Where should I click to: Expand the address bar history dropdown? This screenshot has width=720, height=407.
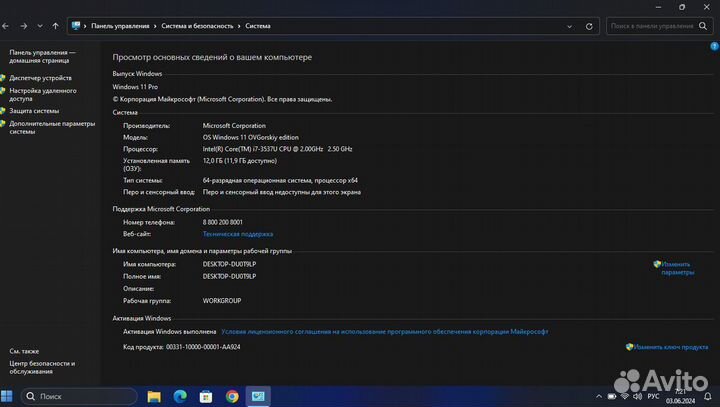[569, 27]
